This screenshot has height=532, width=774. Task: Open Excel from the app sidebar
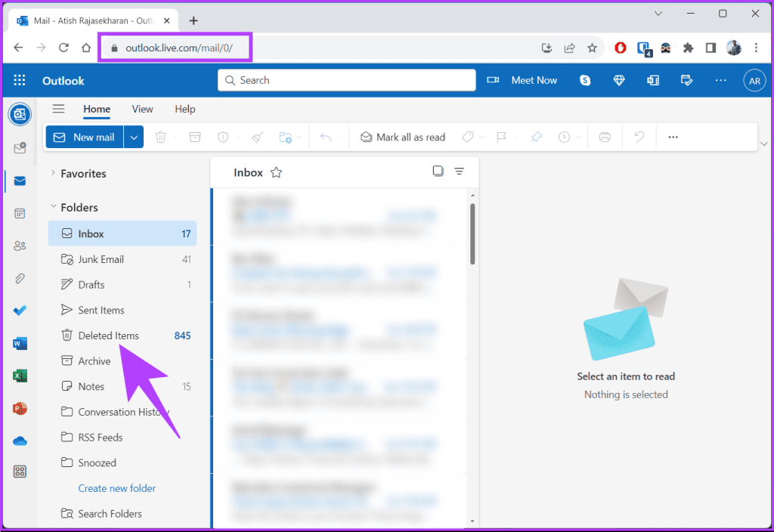tap(20, 375)
